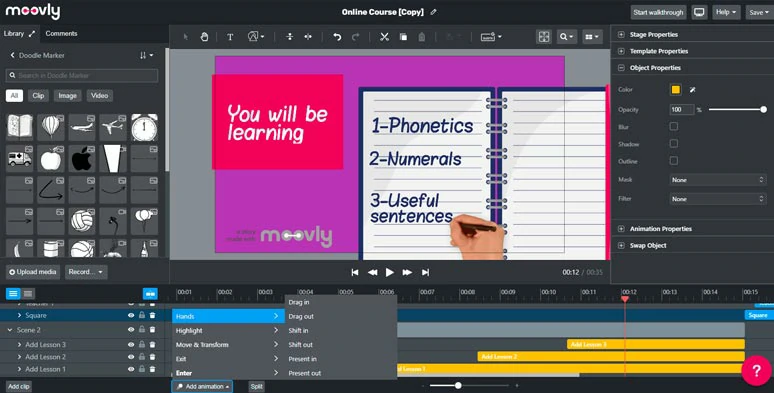
Task: Click the align vertical center icon
Action: coord(289,37)
